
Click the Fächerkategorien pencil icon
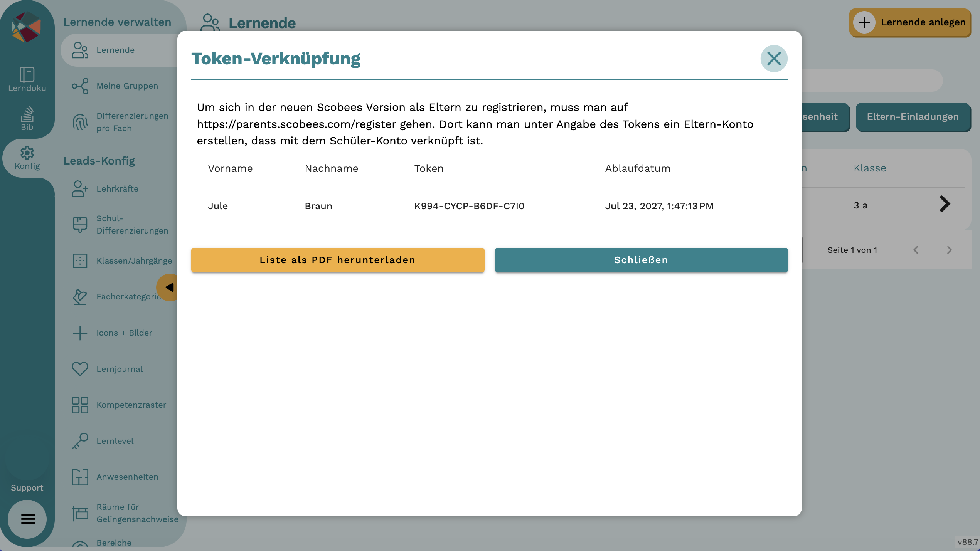[80, 297]
